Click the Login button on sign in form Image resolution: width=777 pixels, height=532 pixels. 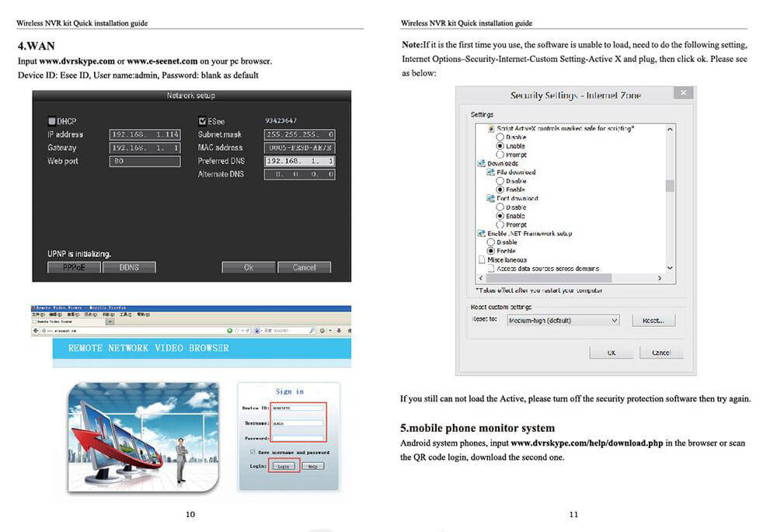[283, 467]
